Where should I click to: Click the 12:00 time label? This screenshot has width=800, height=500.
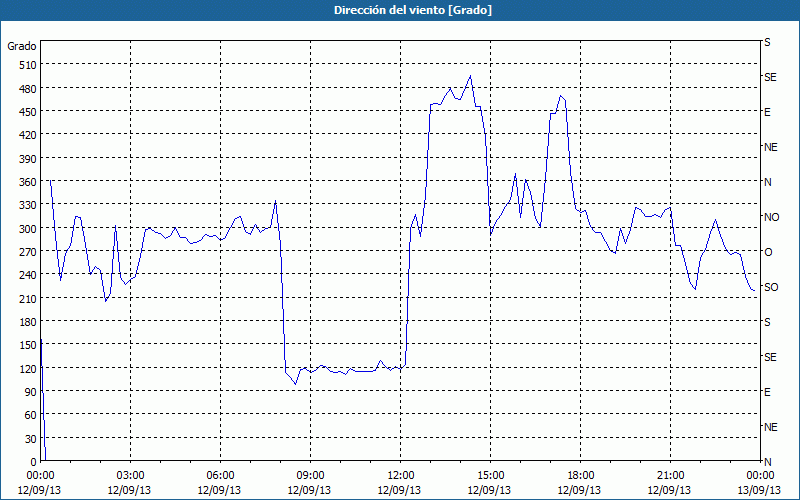[x=401, y=476]
